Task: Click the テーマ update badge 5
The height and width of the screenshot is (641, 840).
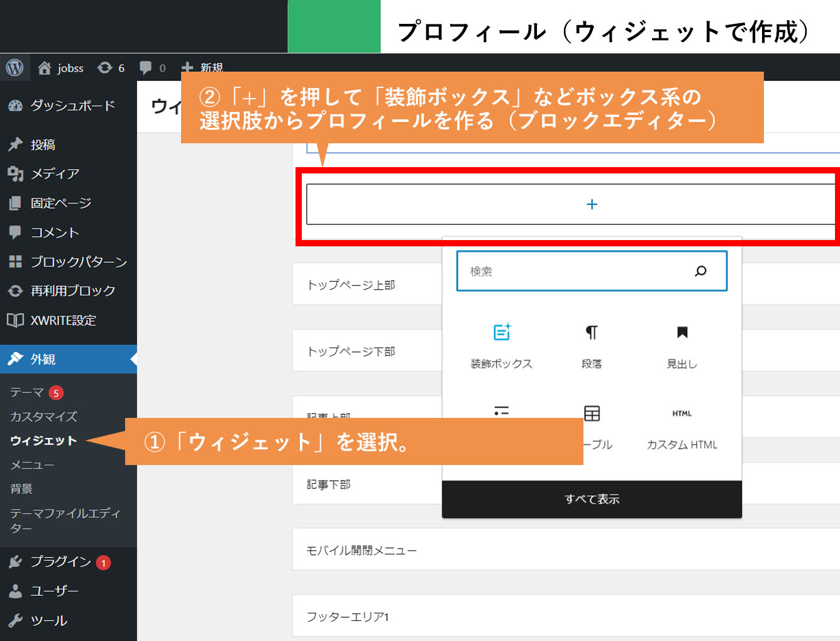Action: [x=56, y=393]
